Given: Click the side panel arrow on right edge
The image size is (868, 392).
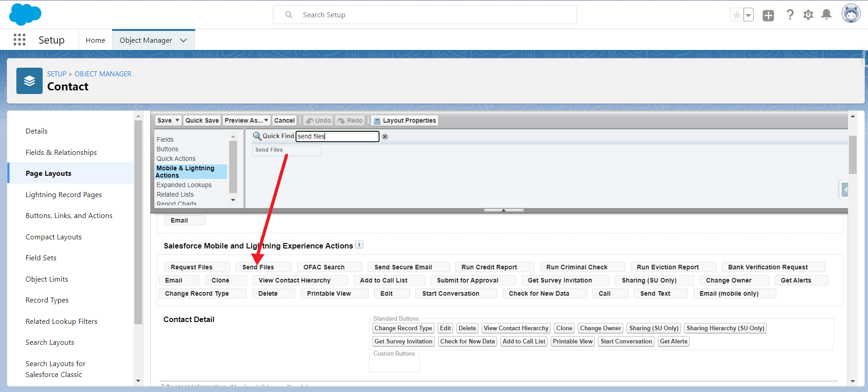Looking at the screenshot, I should click(x=844, y=189).
